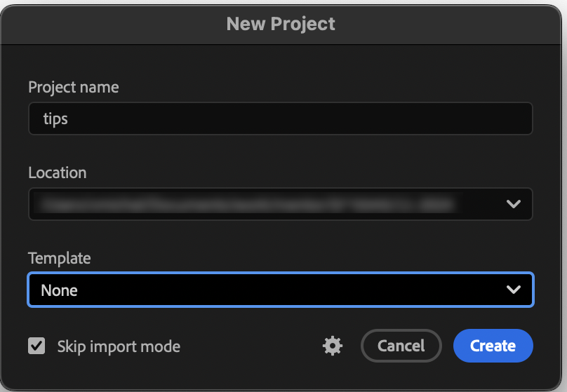Click the white checkmark box icon
567x392 pixels.
point(36,346)
